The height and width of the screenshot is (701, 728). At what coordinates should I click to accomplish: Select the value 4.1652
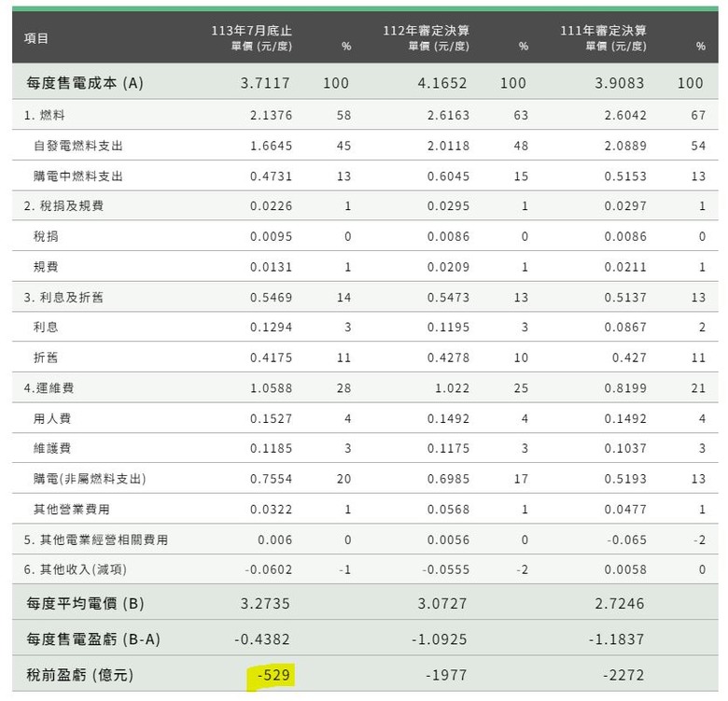[x=442, y=83]
